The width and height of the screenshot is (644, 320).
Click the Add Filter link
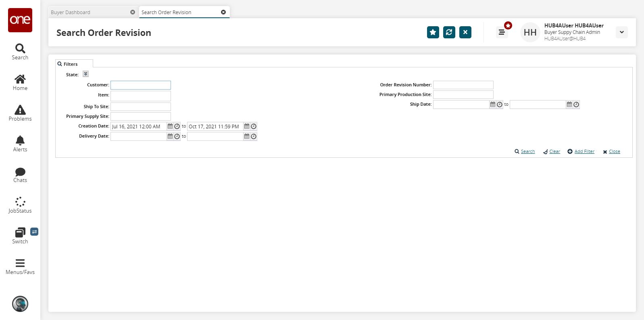pos(584,152)
